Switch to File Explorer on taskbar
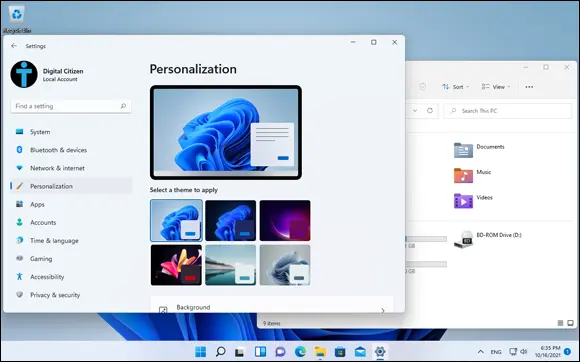This screenshot has width=580, height=362. 320,352
